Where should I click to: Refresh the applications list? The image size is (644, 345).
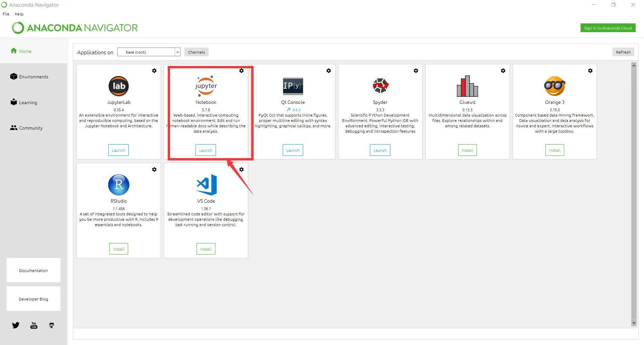click(623, 52)
